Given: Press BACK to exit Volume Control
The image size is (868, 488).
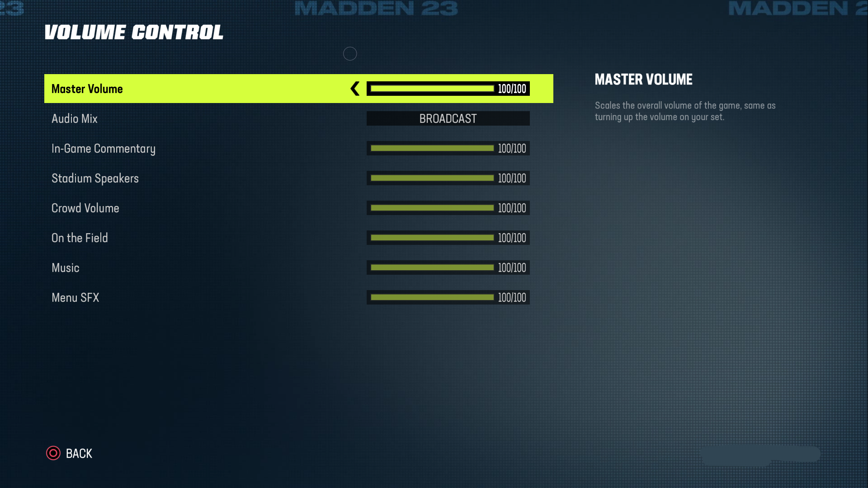Looking at the screenshot, I should (x=69, y=454).
